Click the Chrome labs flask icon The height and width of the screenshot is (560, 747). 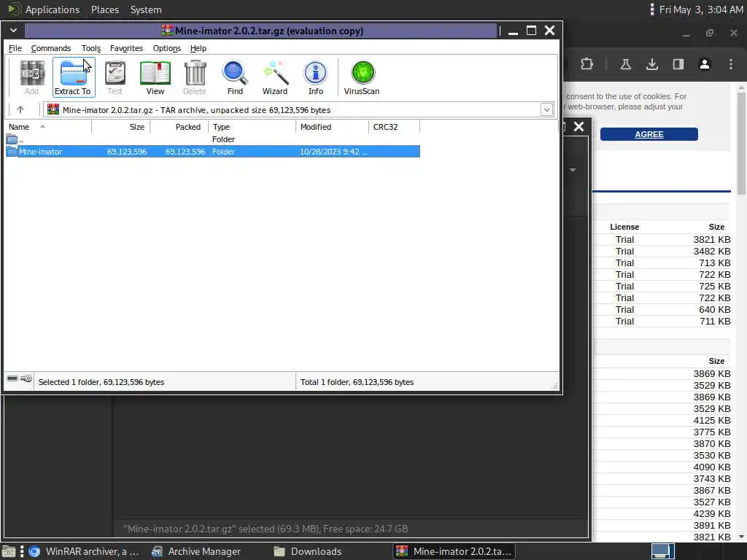[625, 64]
